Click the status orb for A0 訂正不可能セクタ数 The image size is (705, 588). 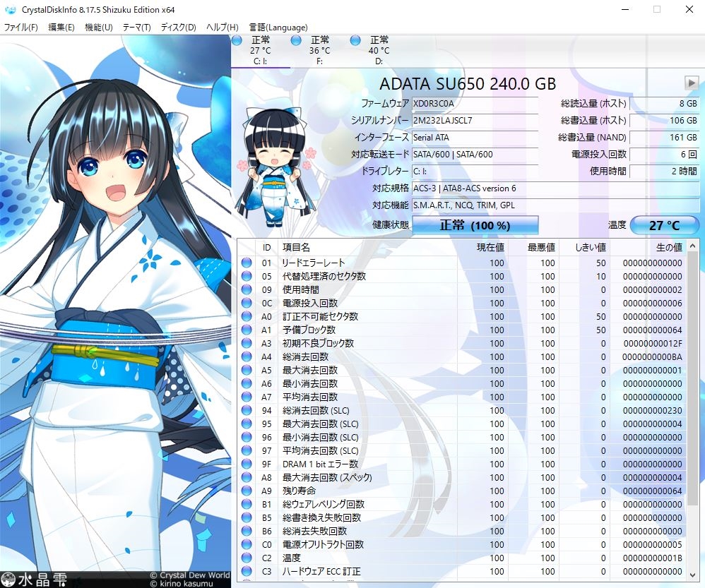click(x=247, y=317)
